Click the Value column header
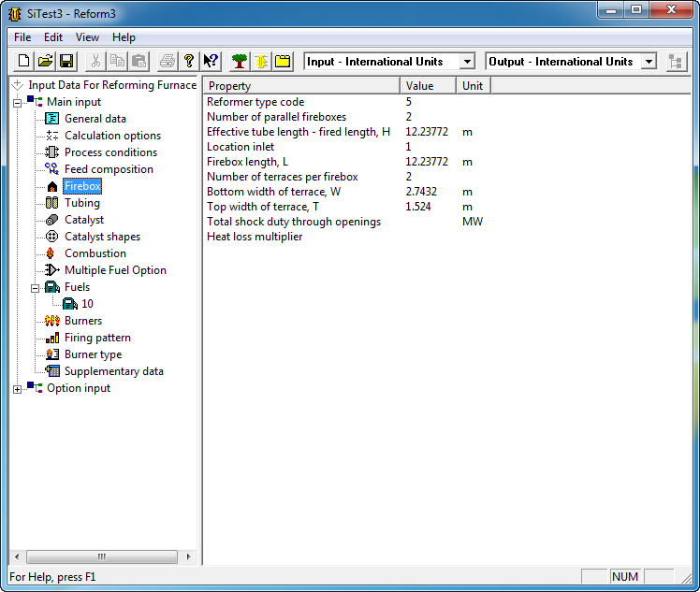Image resolution: width=700 pixels, height=592 pixels. click(x=428, y=86)
